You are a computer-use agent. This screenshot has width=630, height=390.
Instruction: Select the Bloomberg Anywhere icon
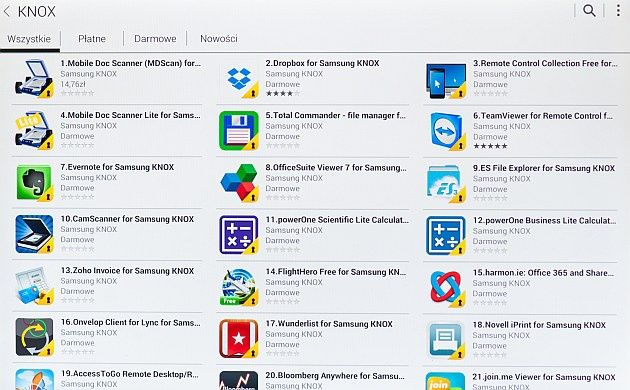[239, 380]
